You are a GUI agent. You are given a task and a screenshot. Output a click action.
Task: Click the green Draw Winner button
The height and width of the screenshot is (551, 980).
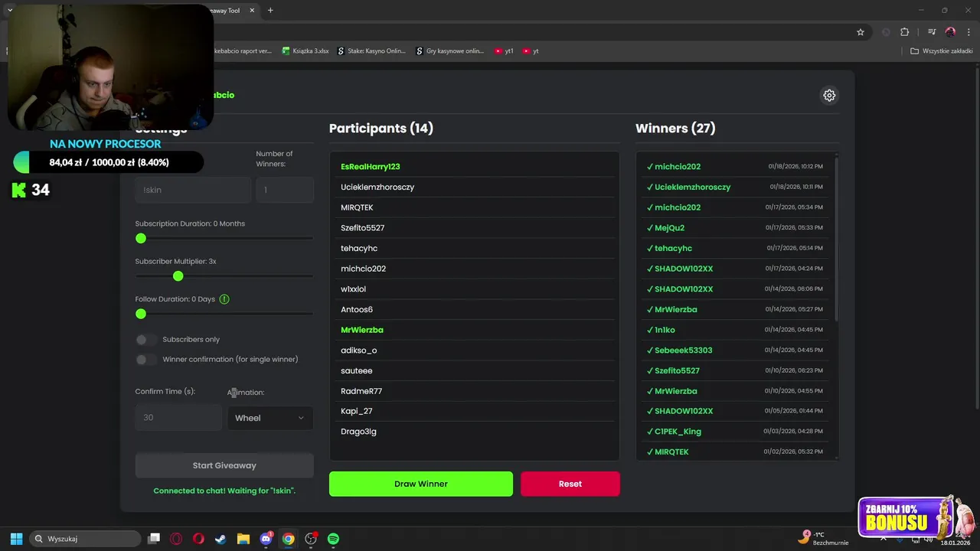point(421,484)
